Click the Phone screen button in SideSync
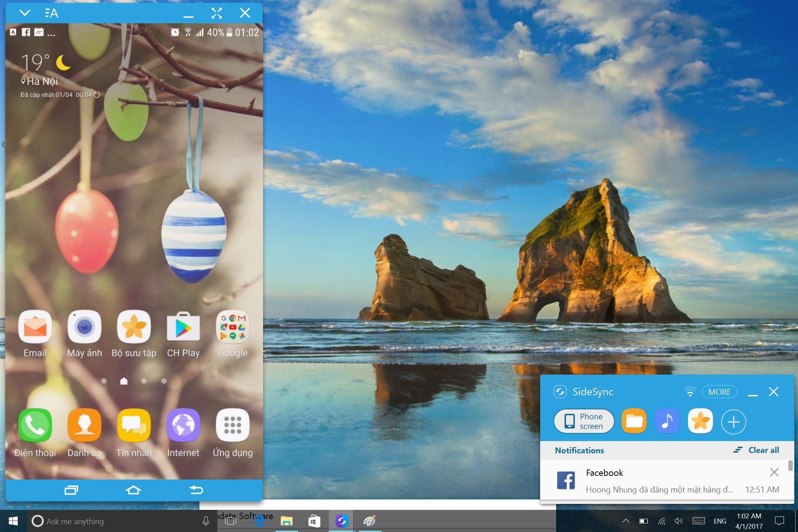 tap(584, 421)
